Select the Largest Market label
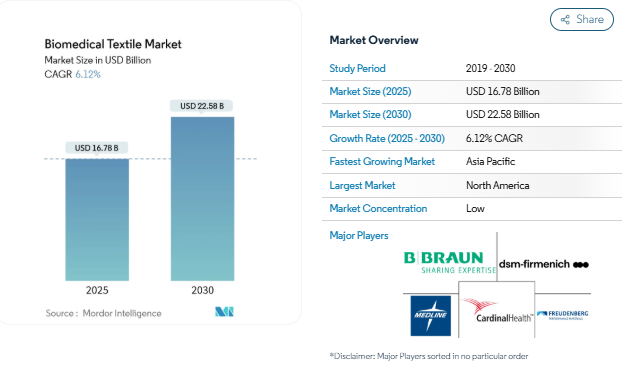The image size is (625, 370). [x=362, y=185]
